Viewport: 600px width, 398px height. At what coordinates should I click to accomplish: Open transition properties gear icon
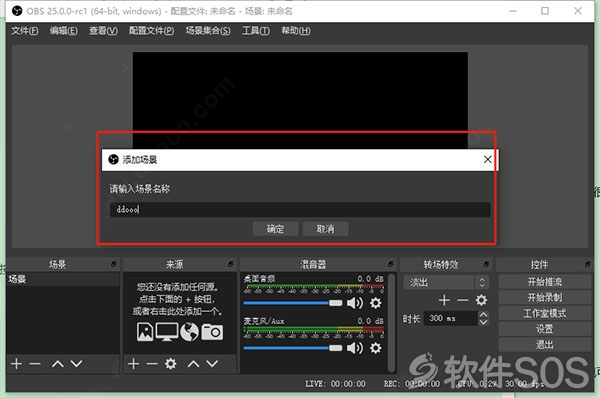[481, 300]
